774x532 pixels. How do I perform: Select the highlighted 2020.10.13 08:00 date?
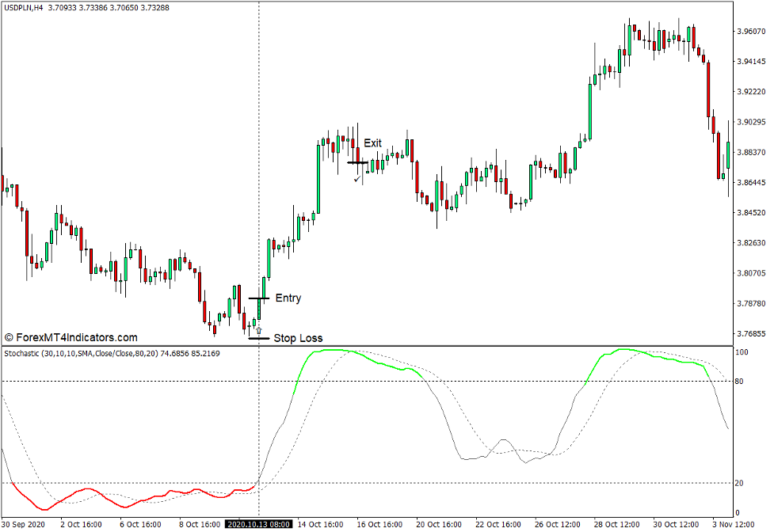point(259,523)
